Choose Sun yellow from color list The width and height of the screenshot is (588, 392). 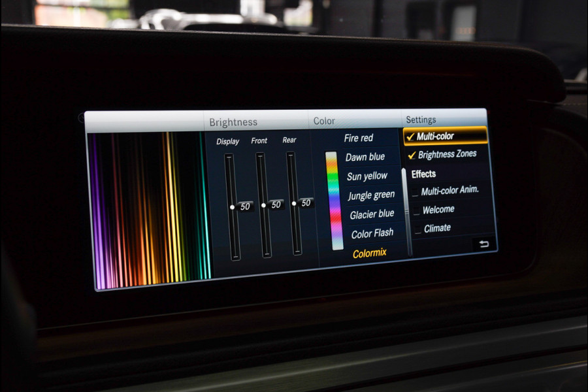click(367, 176)
